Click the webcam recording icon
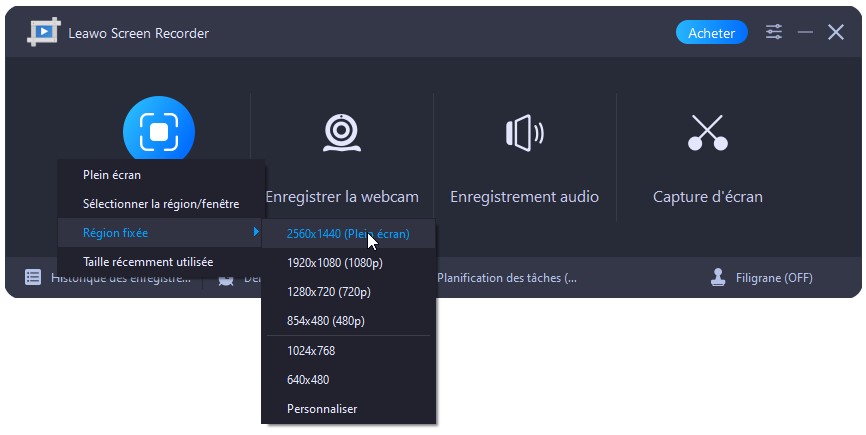This screenshot has height=435, width=866. (341, 132)
